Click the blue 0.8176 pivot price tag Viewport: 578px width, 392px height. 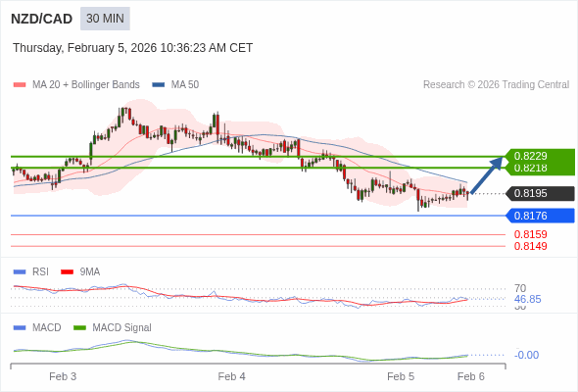541,216
